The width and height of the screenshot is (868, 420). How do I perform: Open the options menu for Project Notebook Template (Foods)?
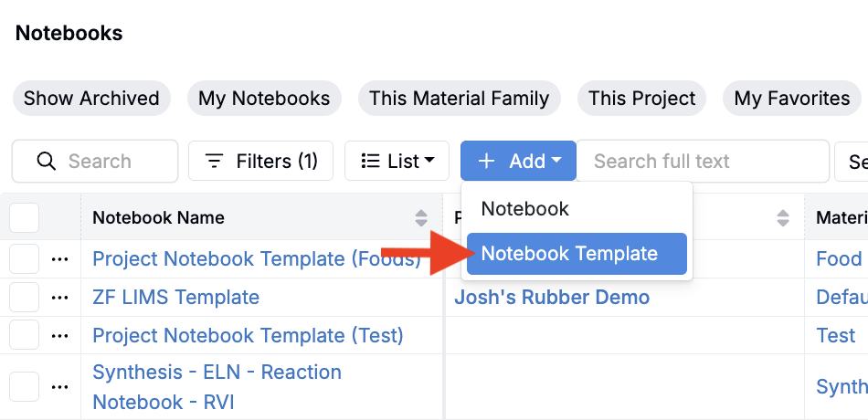tap(60, 259)
